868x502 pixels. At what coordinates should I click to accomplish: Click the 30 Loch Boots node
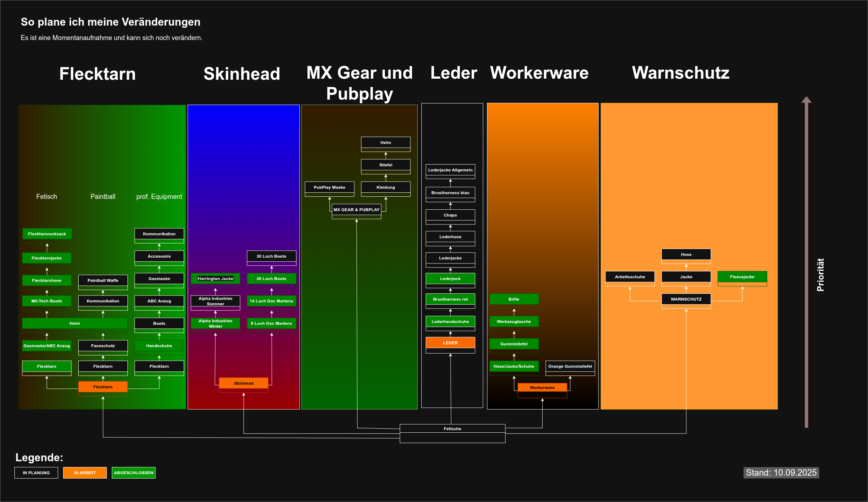coord(271,256)
